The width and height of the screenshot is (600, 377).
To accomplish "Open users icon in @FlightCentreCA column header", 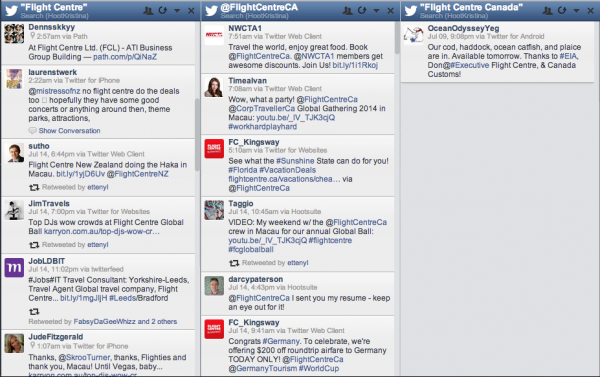I will tap(347, 11).
